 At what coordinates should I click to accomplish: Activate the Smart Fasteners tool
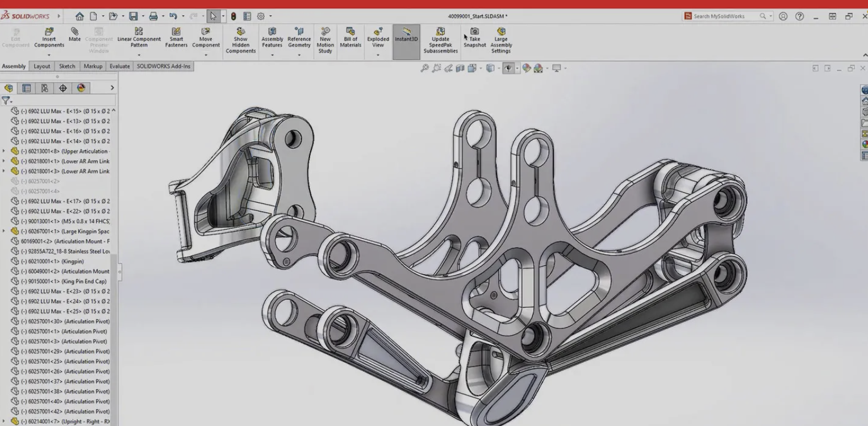176,36
